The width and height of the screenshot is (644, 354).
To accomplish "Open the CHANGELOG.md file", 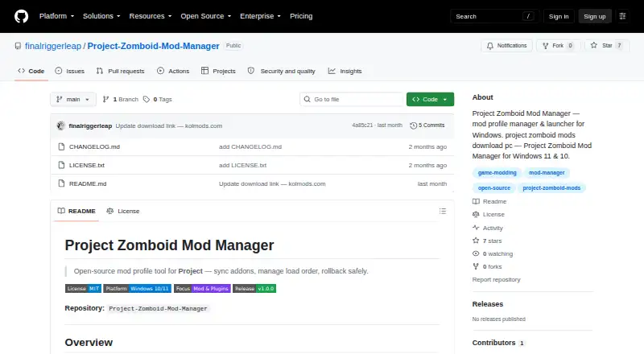I will [94, 146].
